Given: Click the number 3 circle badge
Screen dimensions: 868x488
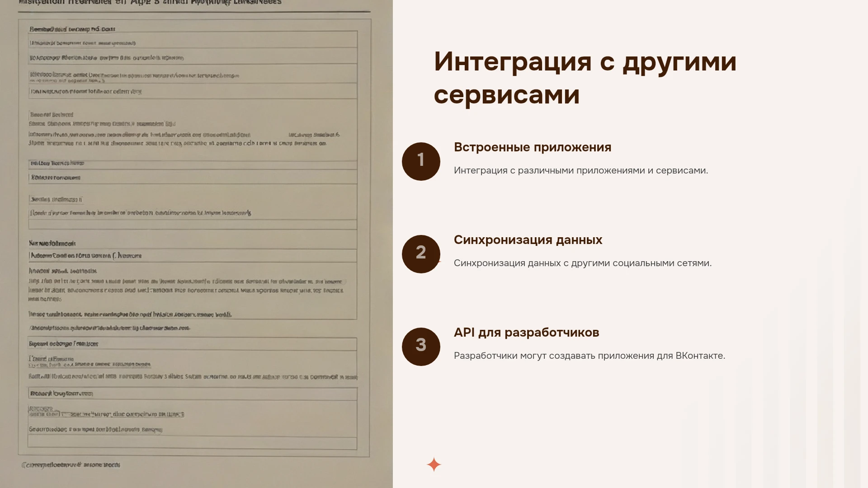Looking at the screenshot, I should pos(421,347).
